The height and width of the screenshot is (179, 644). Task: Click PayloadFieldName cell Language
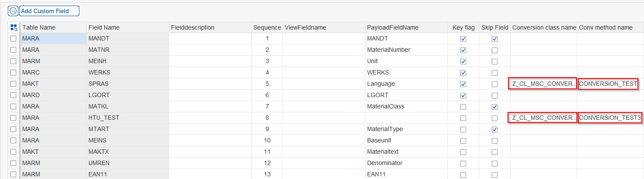406,84
